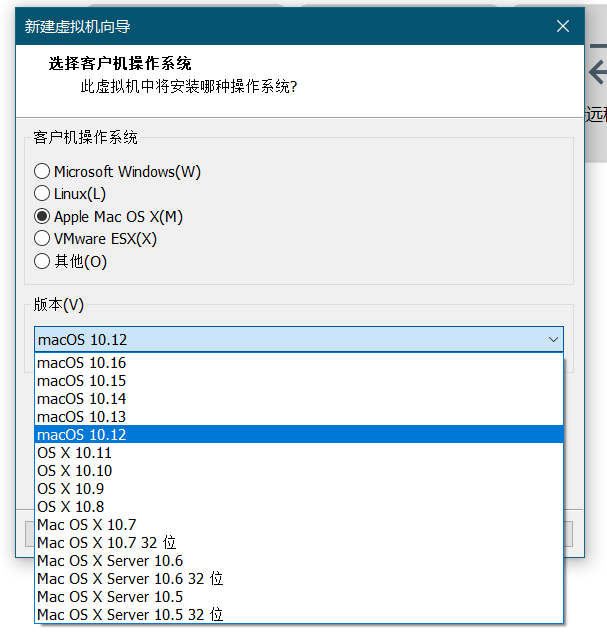Pick Mac OS X Server 10.5 32 位
The width and height of the screenshot is (607, 632).
tap(299, 615)
